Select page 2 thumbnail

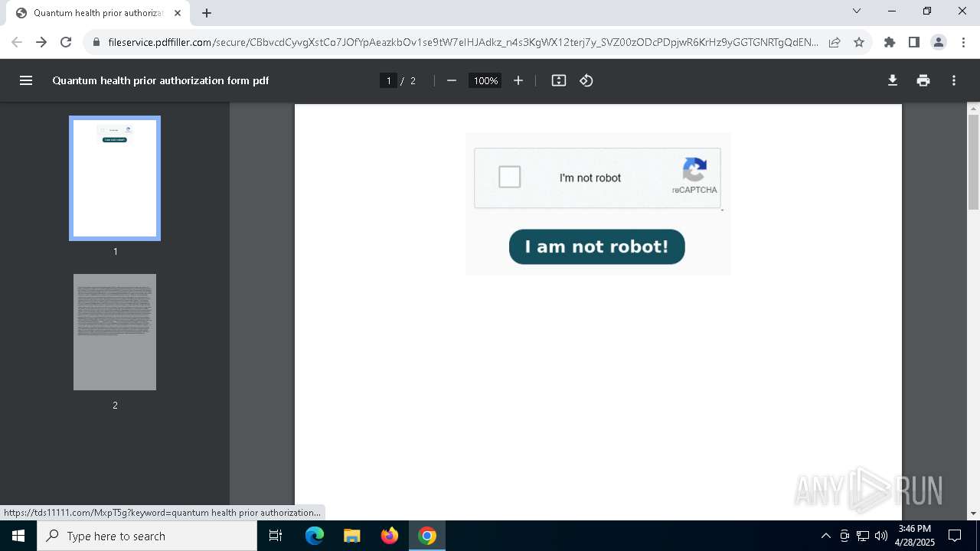115,332
